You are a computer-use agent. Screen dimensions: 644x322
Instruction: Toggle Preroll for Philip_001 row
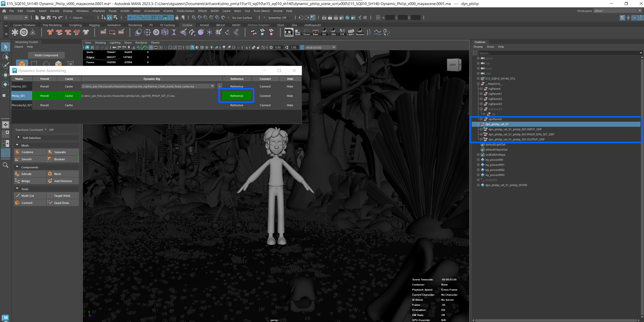pos(45,96)
